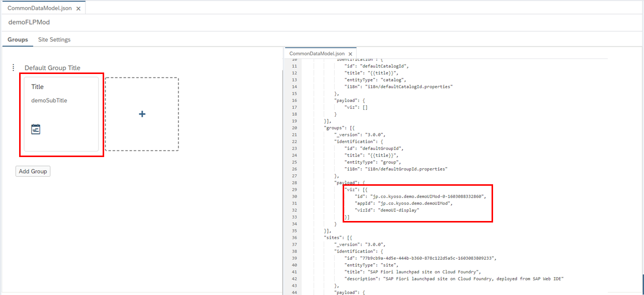Viewport: 644px width, 295px height.
Task: Click the demoSubTitle text on the tile
Action: tap(49, 101)
